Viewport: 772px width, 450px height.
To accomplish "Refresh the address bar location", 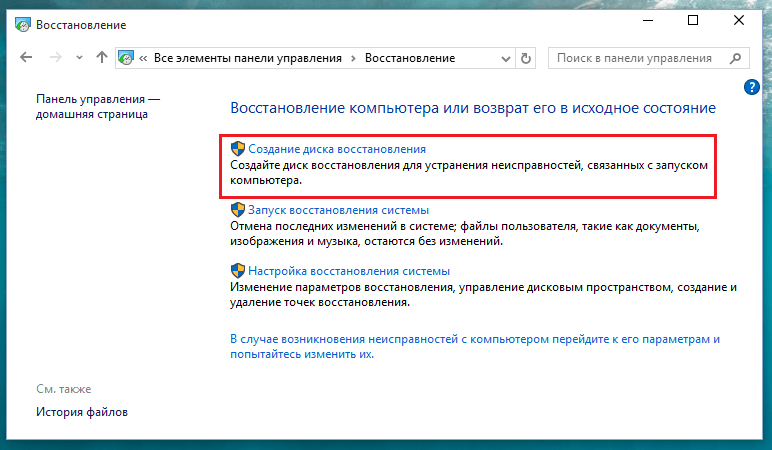I will point(527,58).
